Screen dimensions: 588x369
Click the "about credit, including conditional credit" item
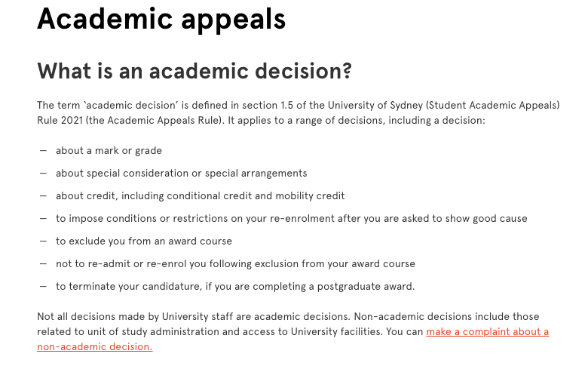200,196
